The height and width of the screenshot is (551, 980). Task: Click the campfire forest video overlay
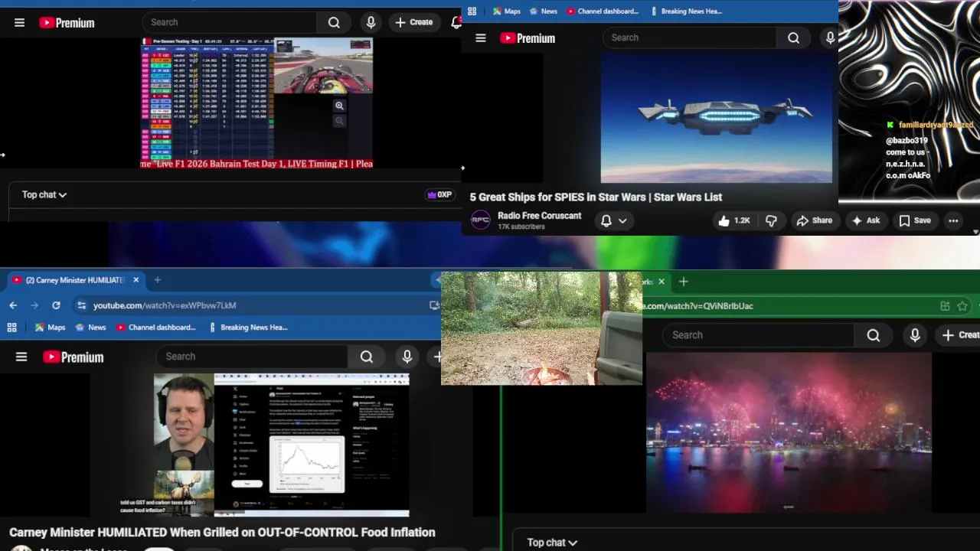[x=541, y=328]
